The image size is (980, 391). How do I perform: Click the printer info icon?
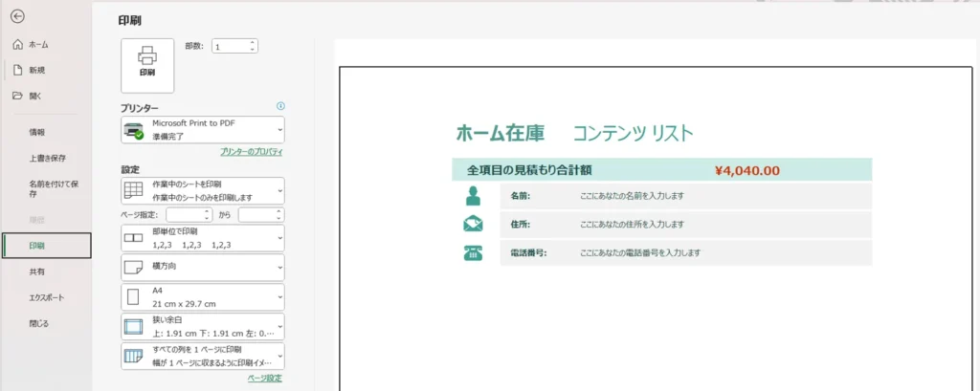coord(280,106)
